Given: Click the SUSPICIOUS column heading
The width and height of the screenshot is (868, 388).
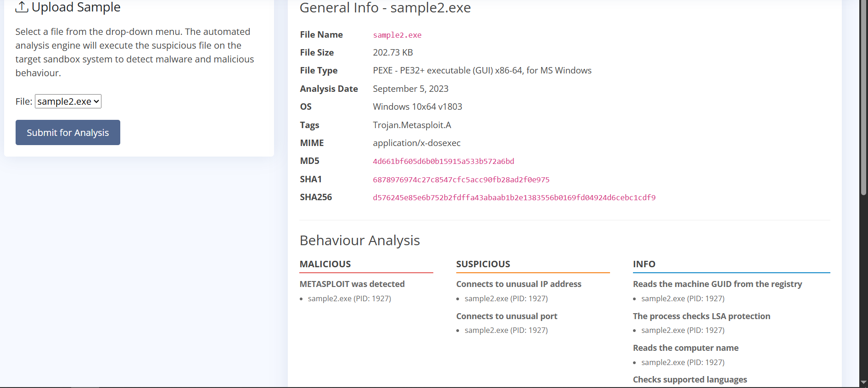Looking at the screenshot, I should tap(483, 264).
